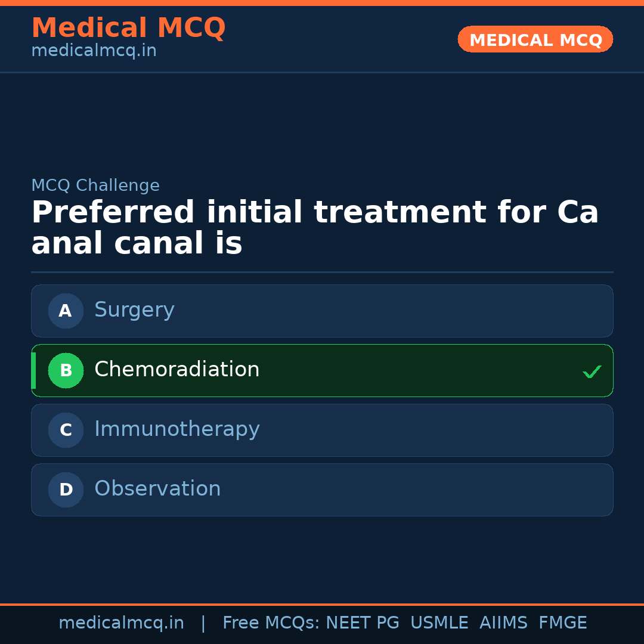644x644 pixels.
Task: Open the medicalmcq.in footer link
Action: (x=122, y=622)
